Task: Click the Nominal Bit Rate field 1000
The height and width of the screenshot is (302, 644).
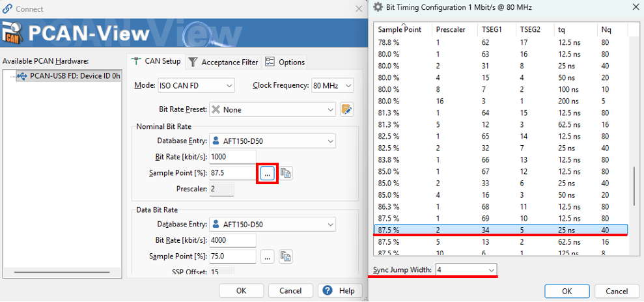Action: 233,157
